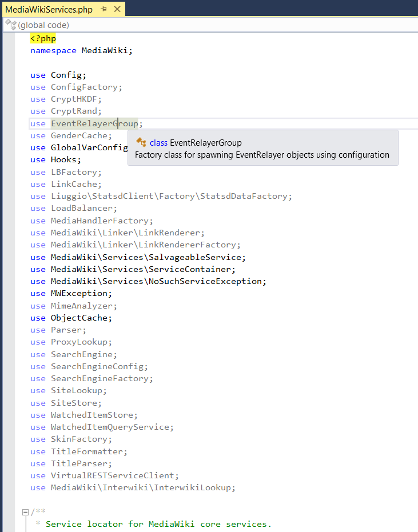The width and height of the screenshot is (418, 532).
Task: Click 'EventRelayerGroup' in the code
Action: coord(94,123)
